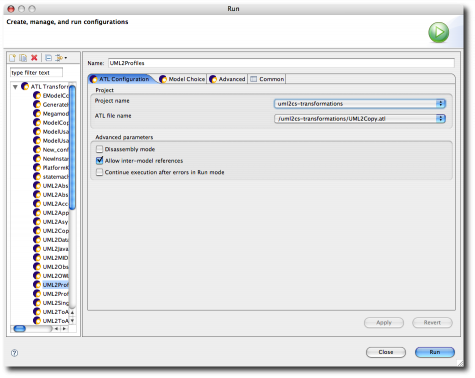Click the Megamod configuration icon
475x378 pixels.
[37, 114]
